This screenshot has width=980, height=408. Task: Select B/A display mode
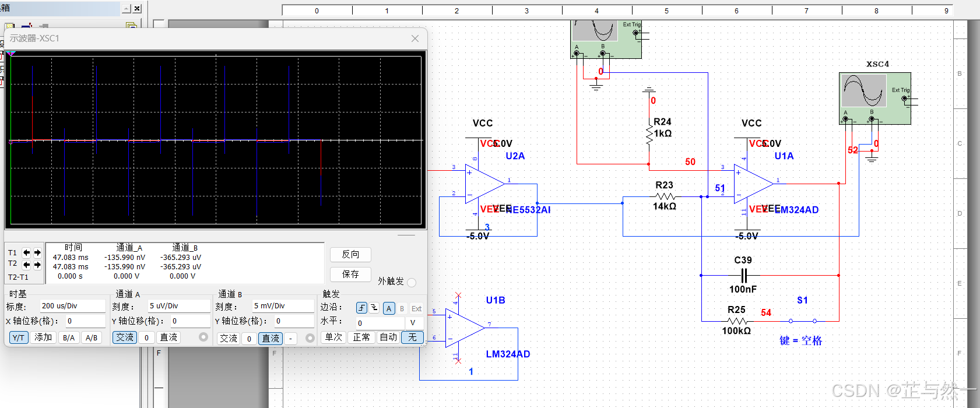69,337
